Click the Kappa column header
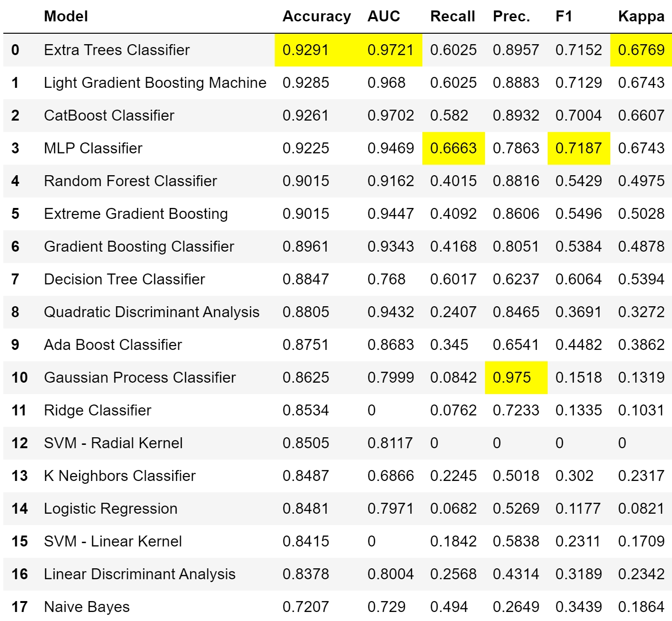672x621 pixels. pos(641,17)
